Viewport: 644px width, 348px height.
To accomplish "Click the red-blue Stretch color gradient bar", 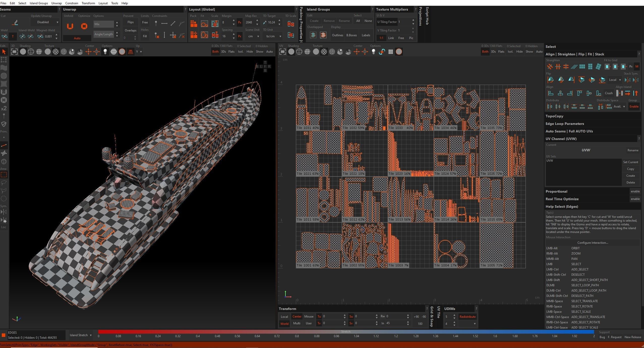I will click(x=345, y=332).
